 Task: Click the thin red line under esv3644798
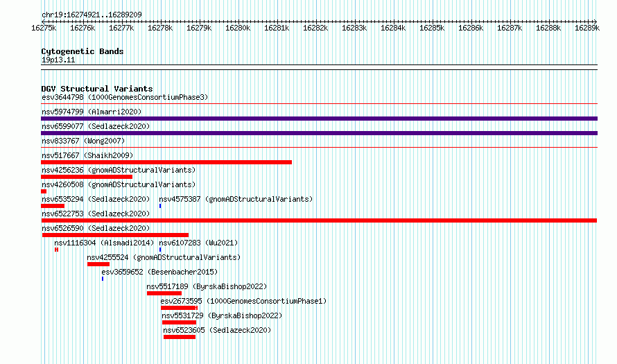(x=319, y=104)
